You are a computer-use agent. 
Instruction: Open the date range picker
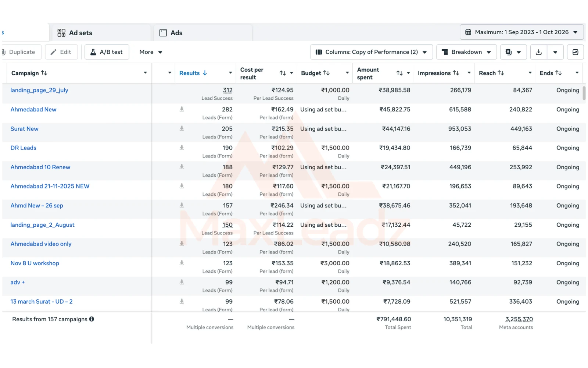pos(521,32)
